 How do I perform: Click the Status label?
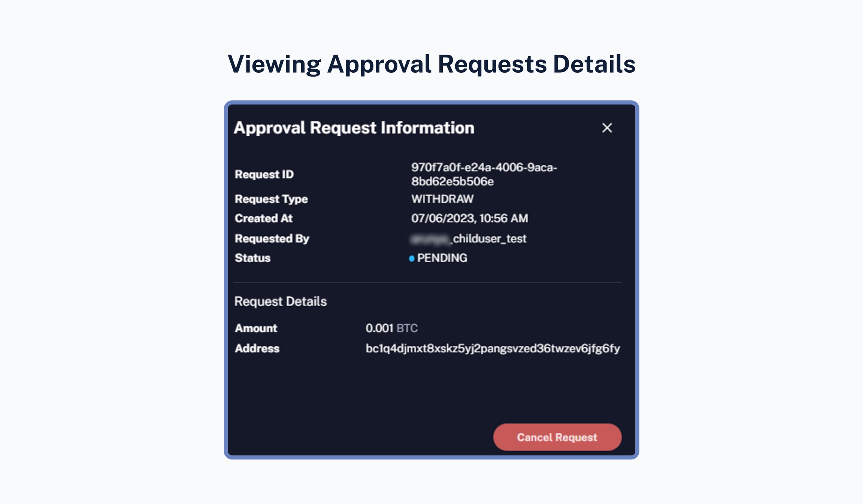pyautogui.click(x=252, y=258)
